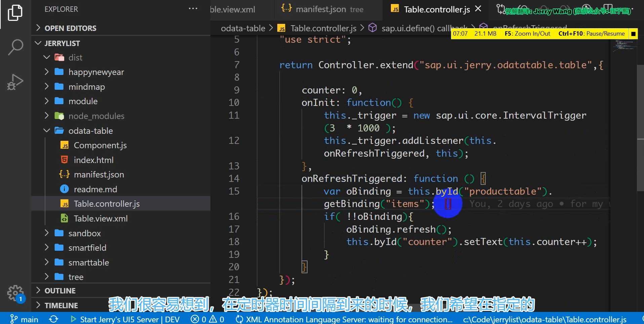Click the stop recording square button
The width and height of the screenshot is (644, 324).
[633, 34]
